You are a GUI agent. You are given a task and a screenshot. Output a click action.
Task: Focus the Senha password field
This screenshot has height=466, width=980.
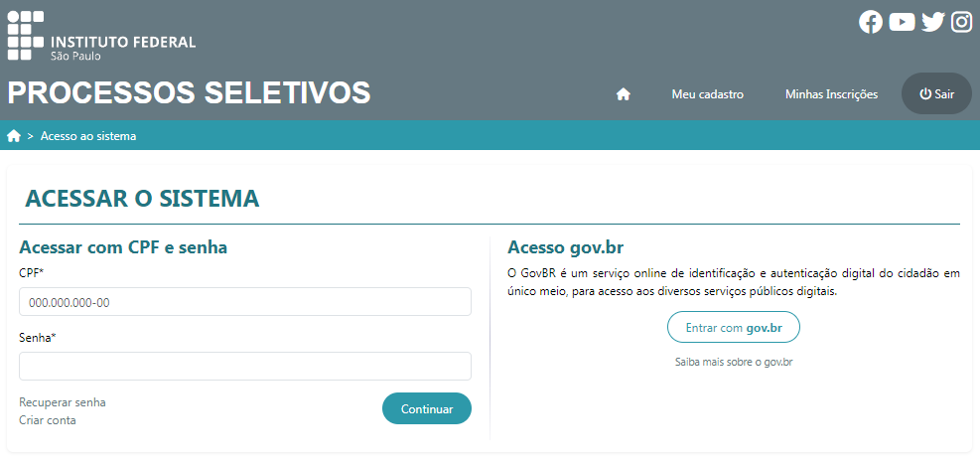[x=245, y=366]
